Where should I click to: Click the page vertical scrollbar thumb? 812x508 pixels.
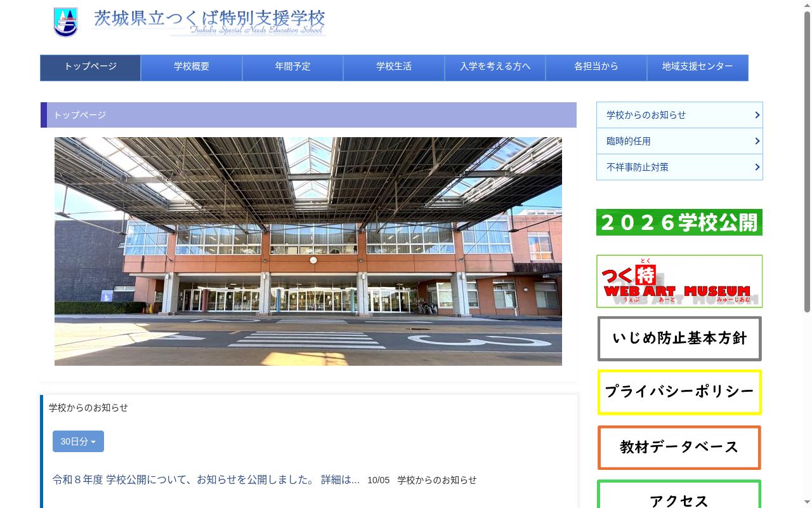coord(807,162)
